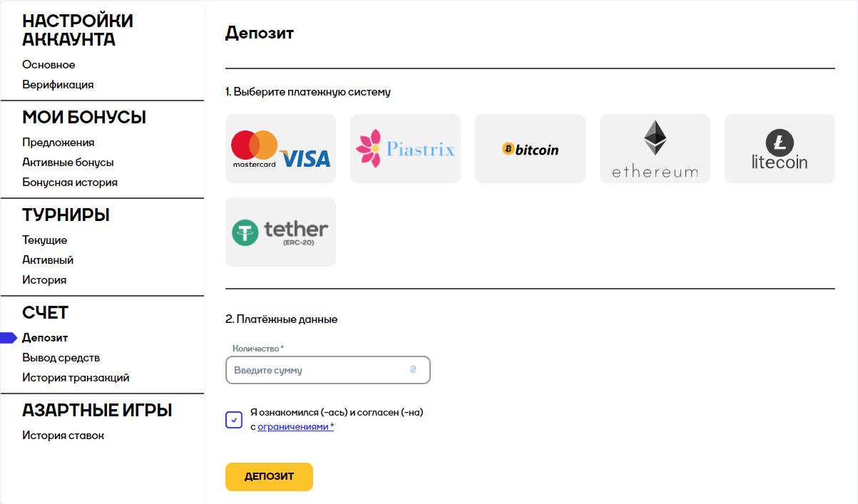The width and height of the screenshot is (858, 504).
Task: Choose Piastrix payment system
Action: click(405, 149)
